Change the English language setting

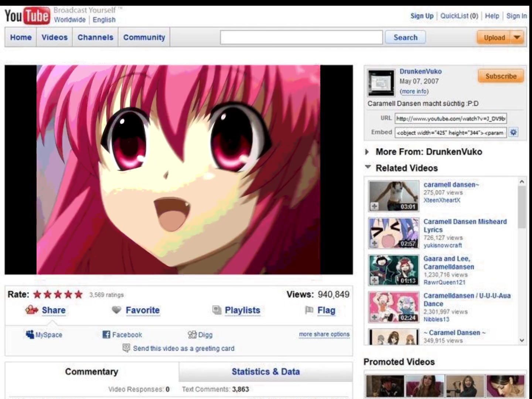pyautogui.click(x=104, y=20)
